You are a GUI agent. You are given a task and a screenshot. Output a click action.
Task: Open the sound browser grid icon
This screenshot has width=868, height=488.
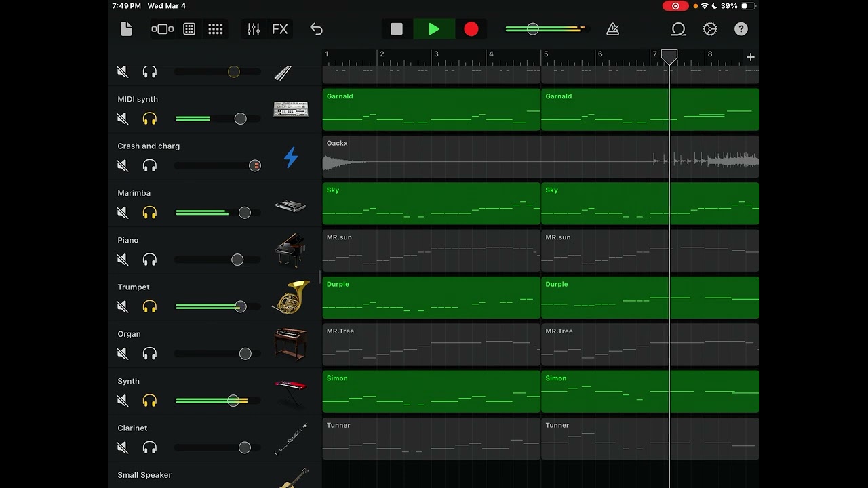point(216,29)
